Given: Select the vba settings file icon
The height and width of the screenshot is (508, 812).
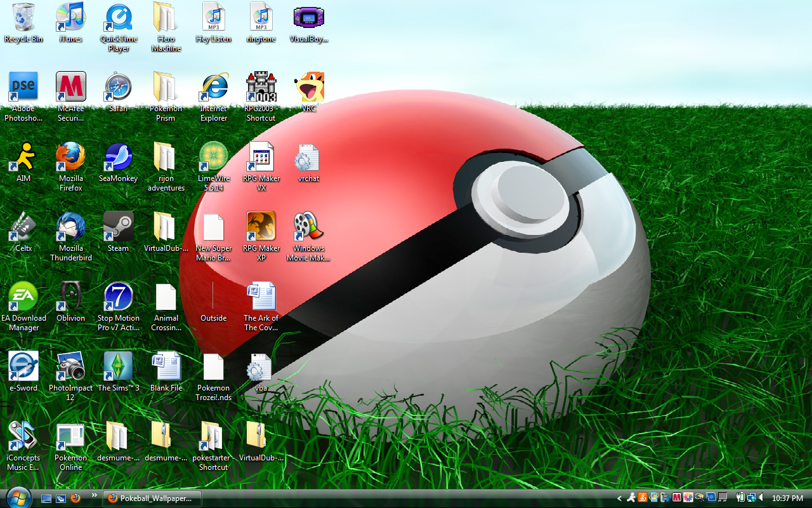Looking at the screenshot, I should (261, 372).
